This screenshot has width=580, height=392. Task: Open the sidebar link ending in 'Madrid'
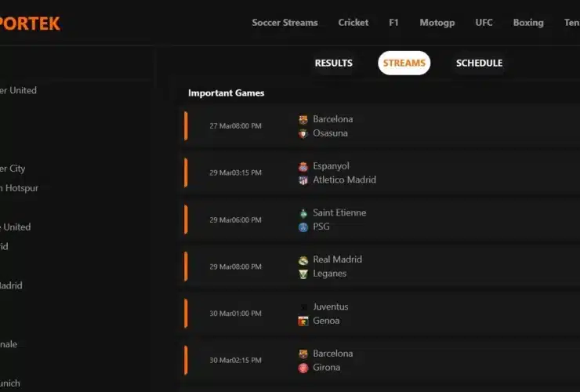tap(11, 285)
